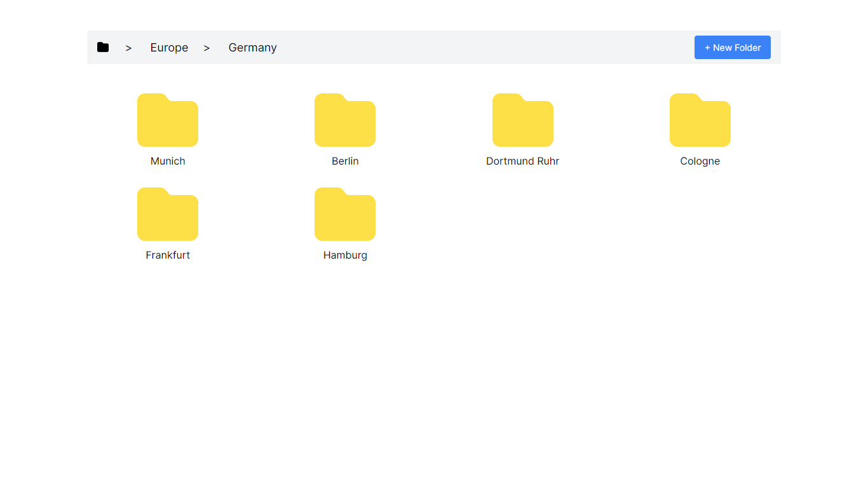Click the black root folder icon in breadcrumb
868x488 pixels.
[103, 48]
